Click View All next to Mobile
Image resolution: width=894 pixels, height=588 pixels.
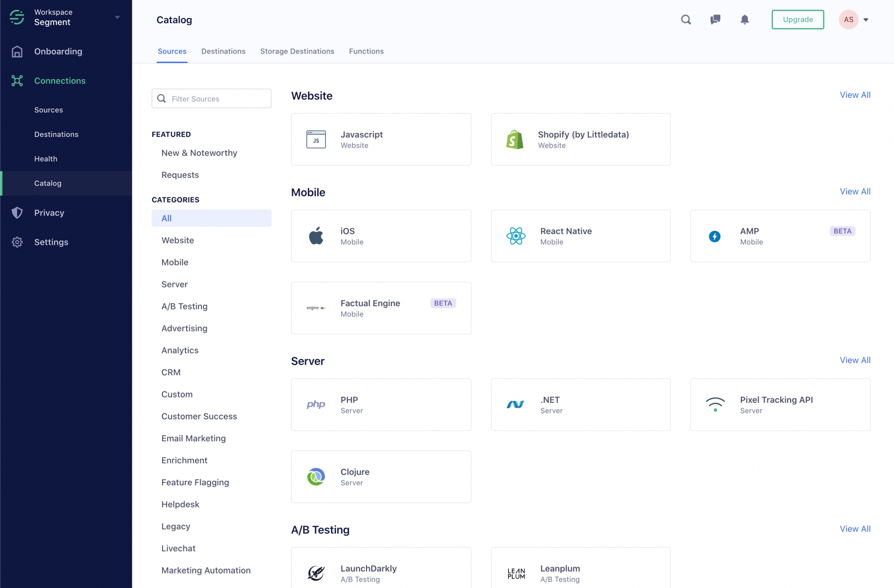[x=855, y=191]
